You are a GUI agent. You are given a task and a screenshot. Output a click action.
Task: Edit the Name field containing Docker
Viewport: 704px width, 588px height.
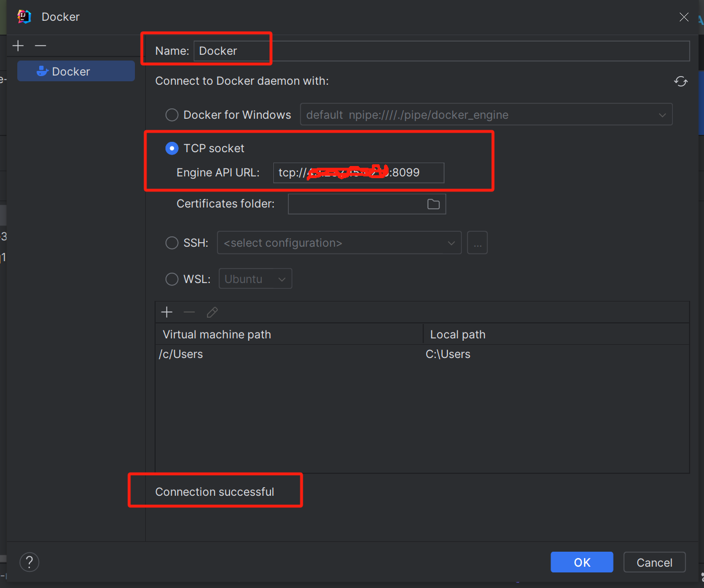(442, 51)
